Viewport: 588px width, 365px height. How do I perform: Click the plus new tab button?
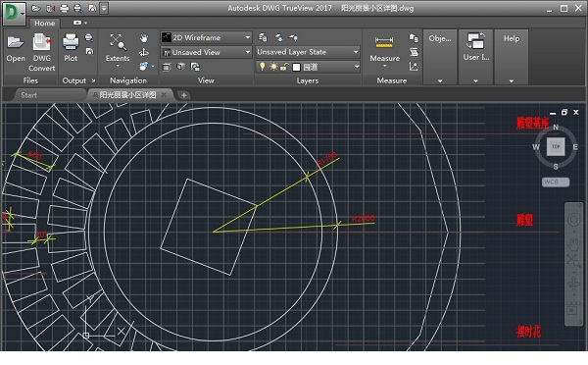coord(184,95)
